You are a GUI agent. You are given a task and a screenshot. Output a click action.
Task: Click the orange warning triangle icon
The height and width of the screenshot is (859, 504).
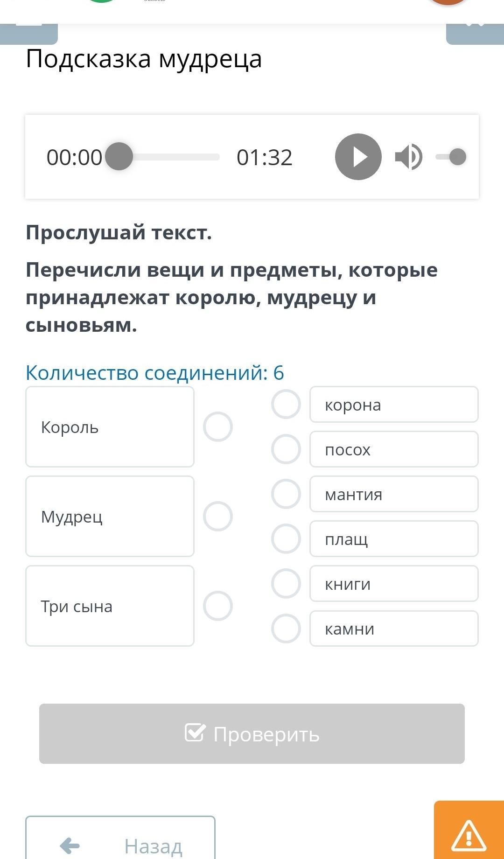[x=469, y=835]
